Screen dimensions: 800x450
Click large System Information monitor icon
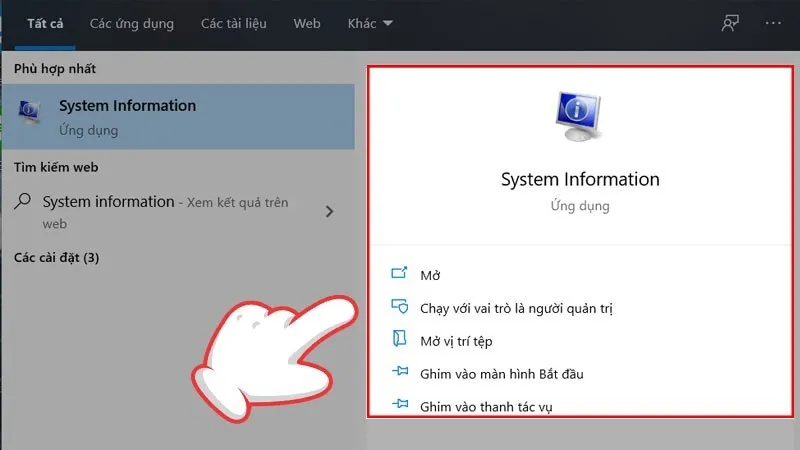pos(579,116)
